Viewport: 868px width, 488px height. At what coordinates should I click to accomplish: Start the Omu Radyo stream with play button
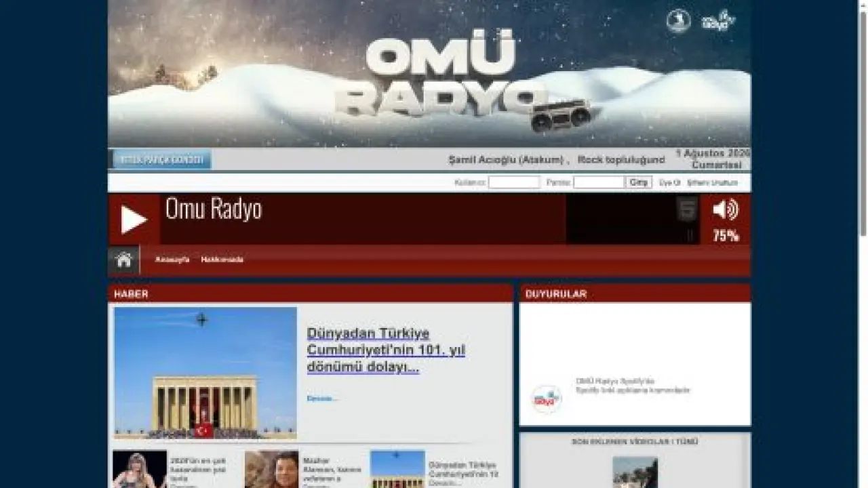(x=134, y=220)
